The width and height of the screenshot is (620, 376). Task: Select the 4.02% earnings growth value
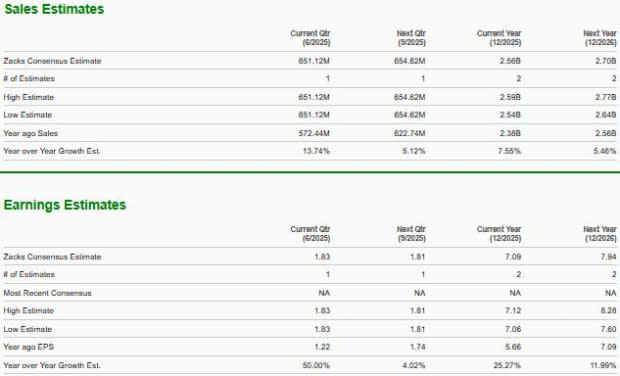(x=414, y=365)
